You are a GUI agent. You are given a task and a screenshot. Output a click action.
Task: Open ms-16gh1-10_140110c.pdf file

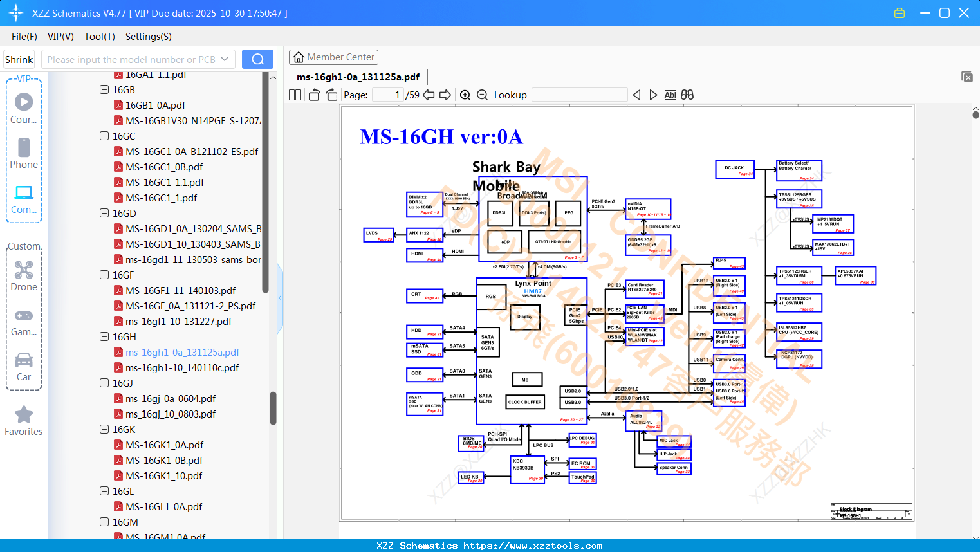pos(182,368)
